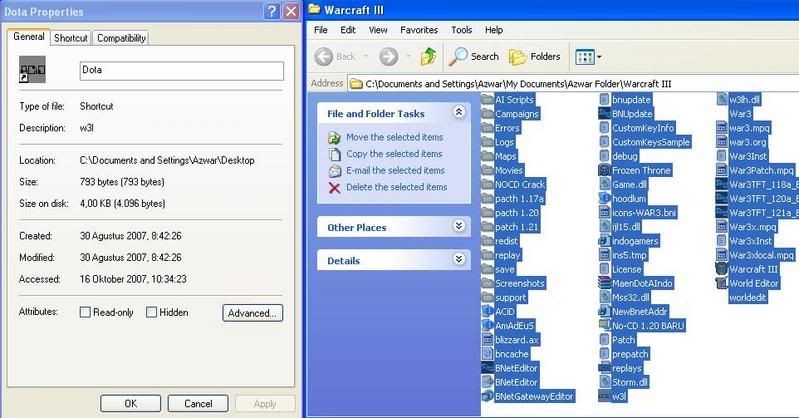Image resolution: width=799 pixels, height=418 pixels.
Task: Switch to the Compatibility tab
Action: [x=121, y=38]
